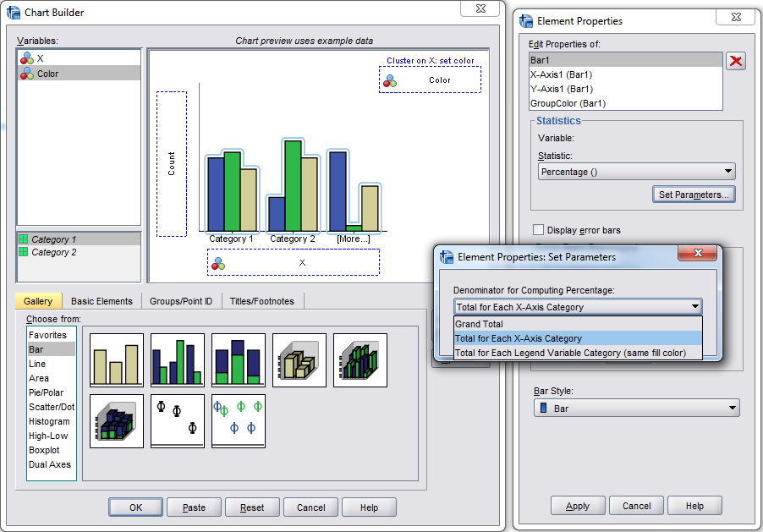Viewport: 763px width, 532px height.
Task: Choose the clustered 3-D bar icon
Action: [360, 359]
